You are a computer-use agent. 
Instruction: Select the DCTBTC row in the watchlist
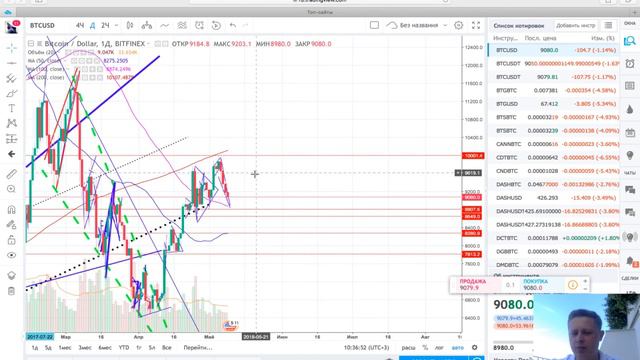click(x=553, y=238)
